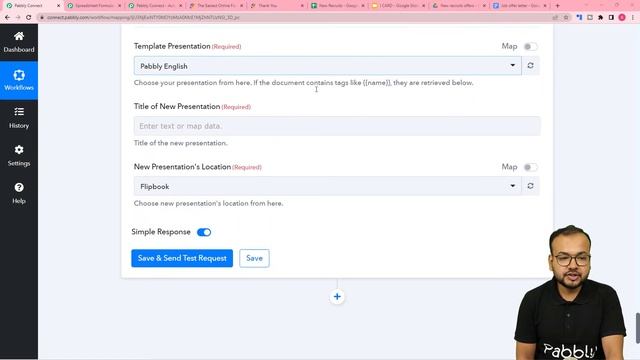Refresh the New Presentation's Location list
This screenshot has width=640, height=360.
(530, 186)
